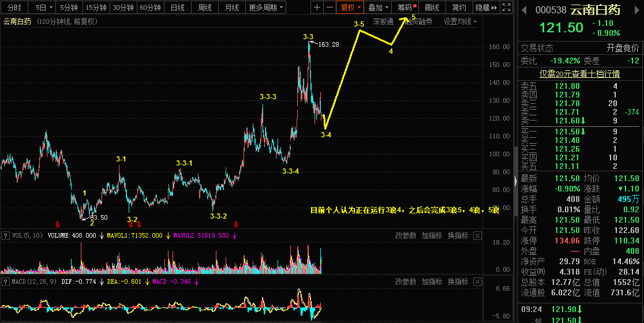Screen dimensions: 644x323
Task: Click 隐藏 to hide the side panel
Action: pyautogui.click(x=486, y=7)
